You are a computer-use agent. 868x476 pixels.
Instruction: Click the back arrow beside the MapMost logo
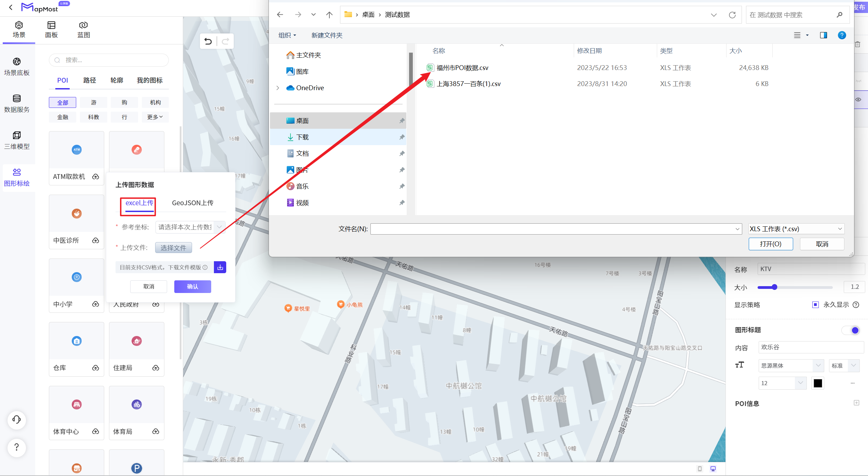click(x=11, y=7)
